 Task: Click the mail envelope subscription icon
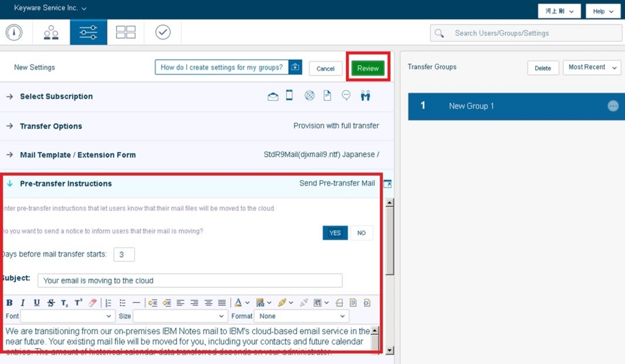coord(273,96)
